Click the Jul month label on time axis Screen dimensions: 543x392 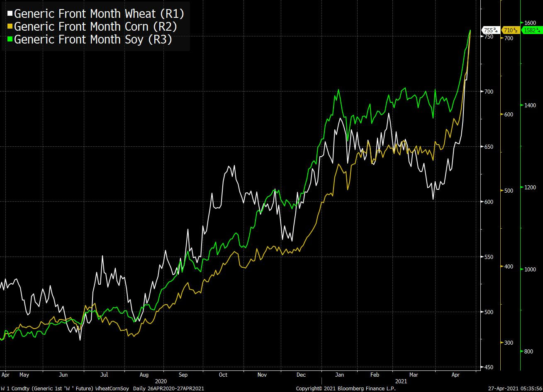104,375
